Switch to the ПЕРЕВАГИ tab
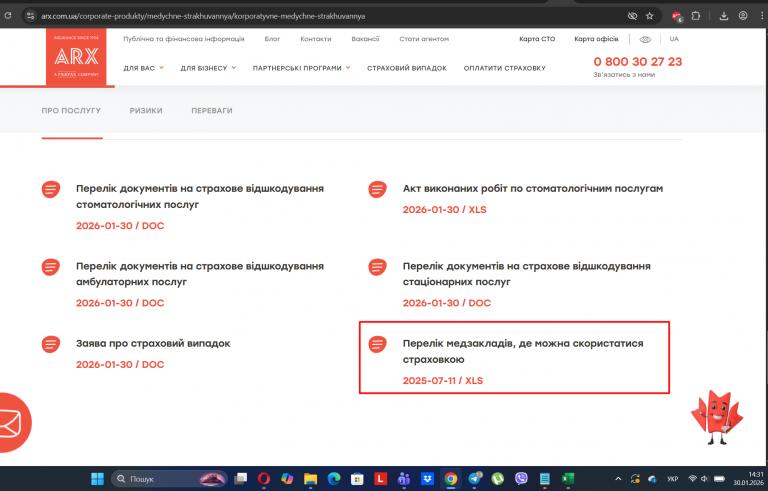 coord(212,111)
